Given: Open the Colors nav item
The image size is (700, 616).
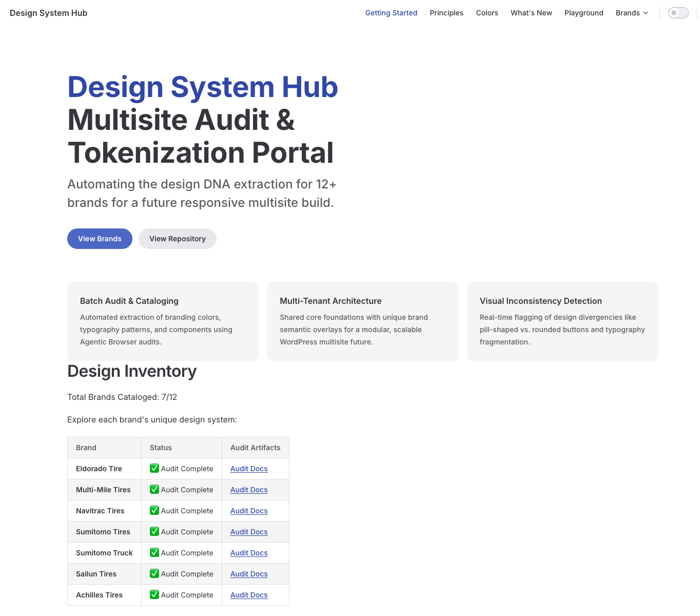Looking at the screenshot, I should point(487,13).
